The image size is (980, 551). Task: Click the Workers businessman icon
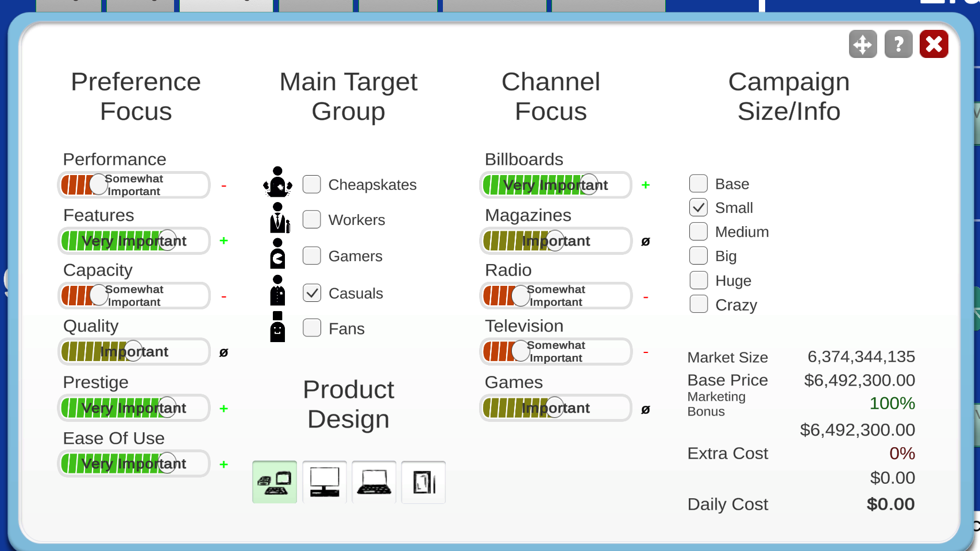tap(279, 218)
